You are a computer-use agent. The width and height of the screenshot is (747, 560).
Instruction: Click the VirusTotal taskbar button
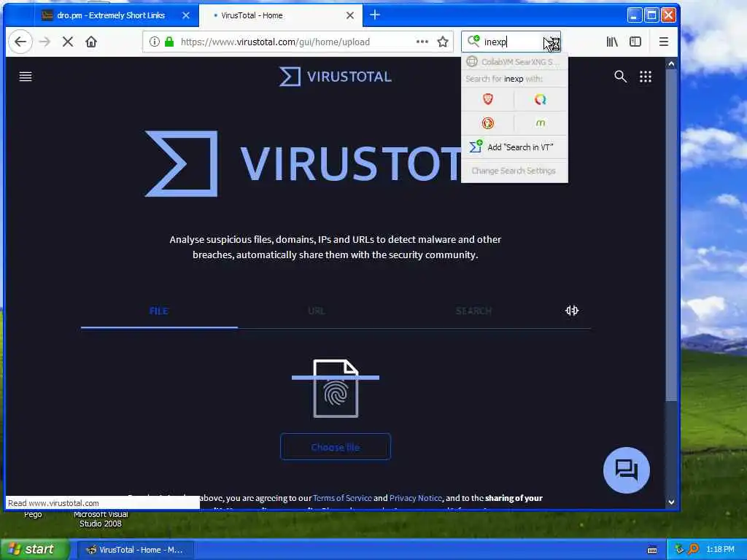tap(136, 550)
